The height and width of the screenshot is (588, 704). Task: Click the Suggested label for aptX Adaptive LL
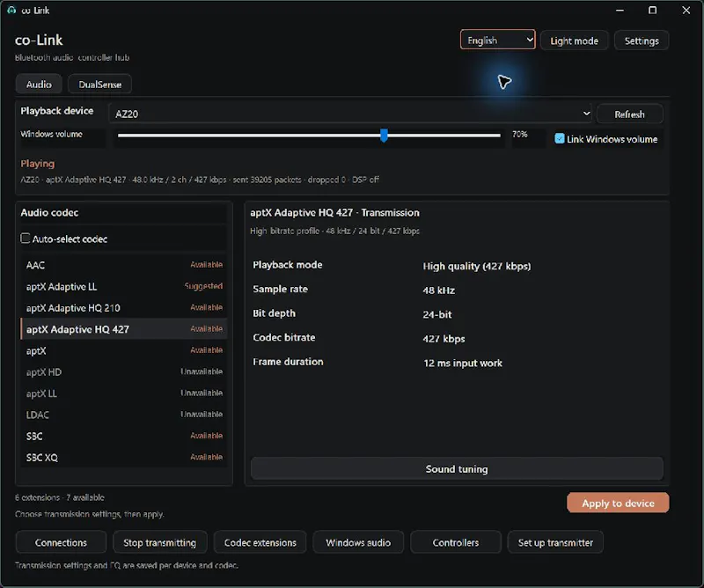pos(203,286)
